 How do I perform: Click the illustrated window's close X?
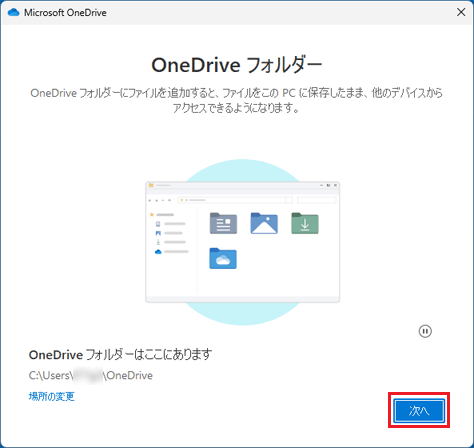tap(335, 185)
